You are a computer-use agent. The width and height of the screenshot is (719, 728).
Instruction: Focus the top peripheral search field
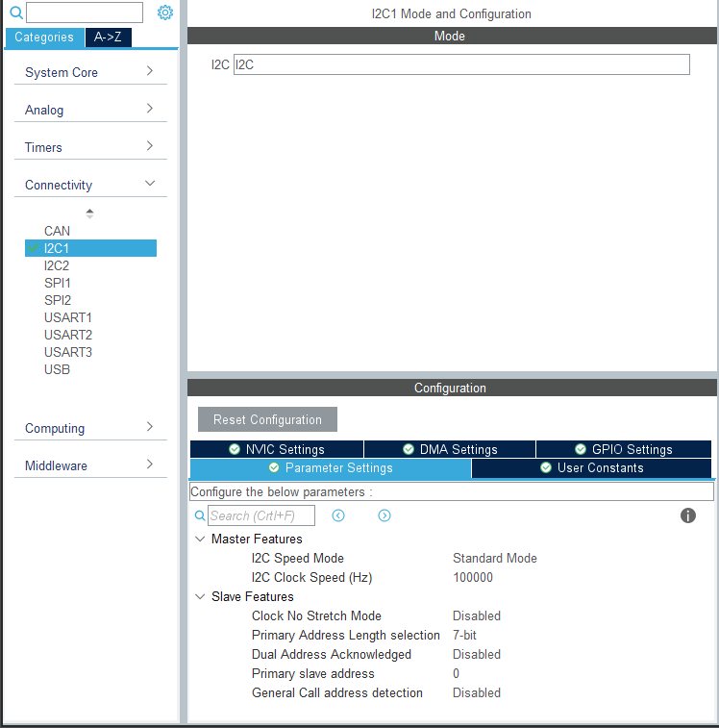point(85,13)
